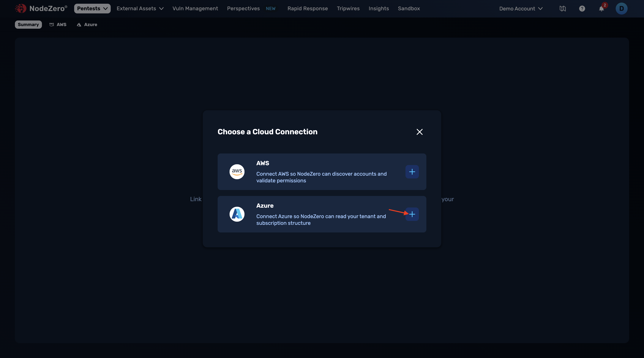Click the help question mark icon

click(582, 8)
